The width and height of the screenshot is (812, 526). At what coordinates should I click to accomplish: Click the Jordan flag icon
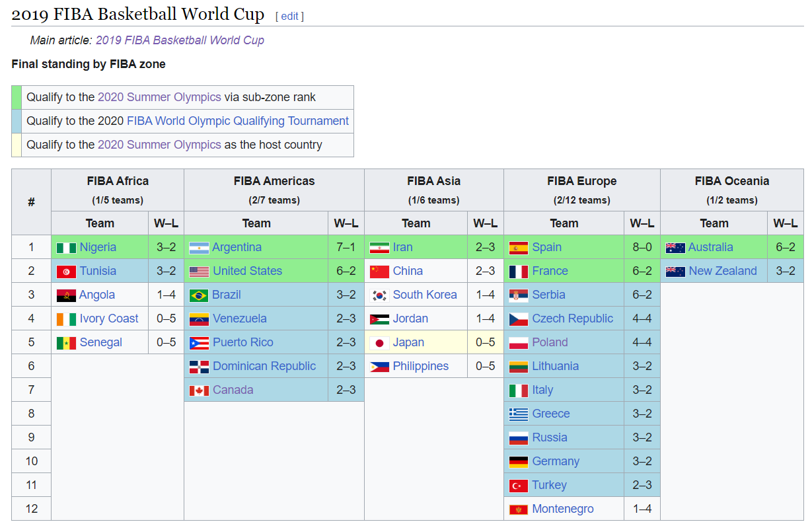(379, 319)
